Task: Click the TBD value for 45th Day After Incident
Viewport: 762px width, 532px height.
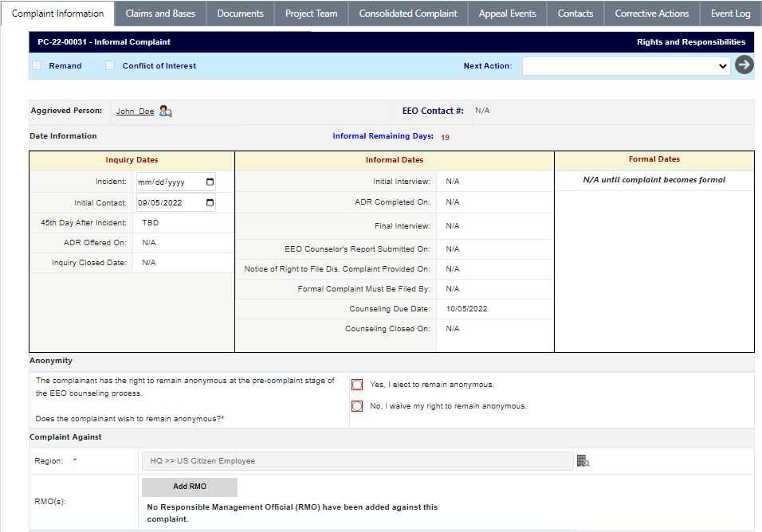Action: (x=150, y=223)
